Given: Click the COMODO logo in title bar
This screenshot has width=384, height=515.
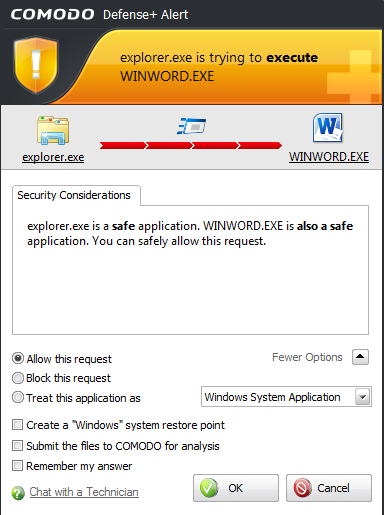Looking at the screenshot, I should 52,14.
